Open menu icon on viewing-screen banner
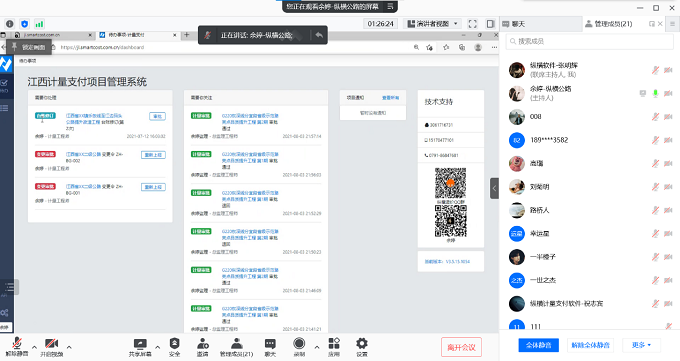Viewport: 680px width, 361px height. click(x=390, y=6)
